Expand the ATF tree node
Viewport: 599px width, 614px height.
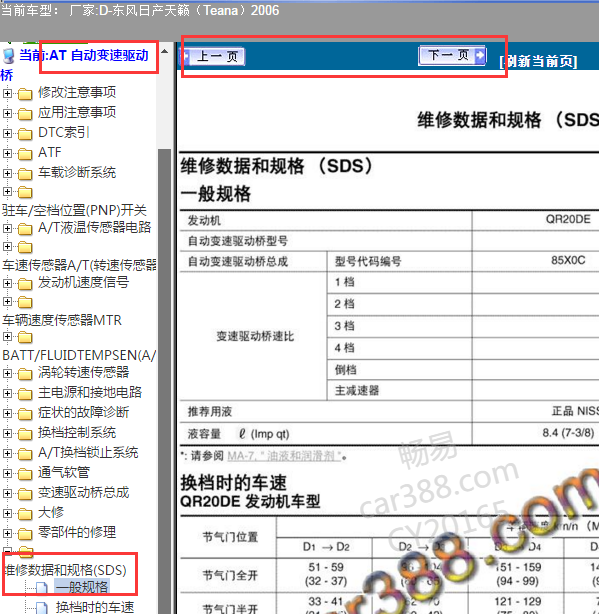tap(7, 153)
